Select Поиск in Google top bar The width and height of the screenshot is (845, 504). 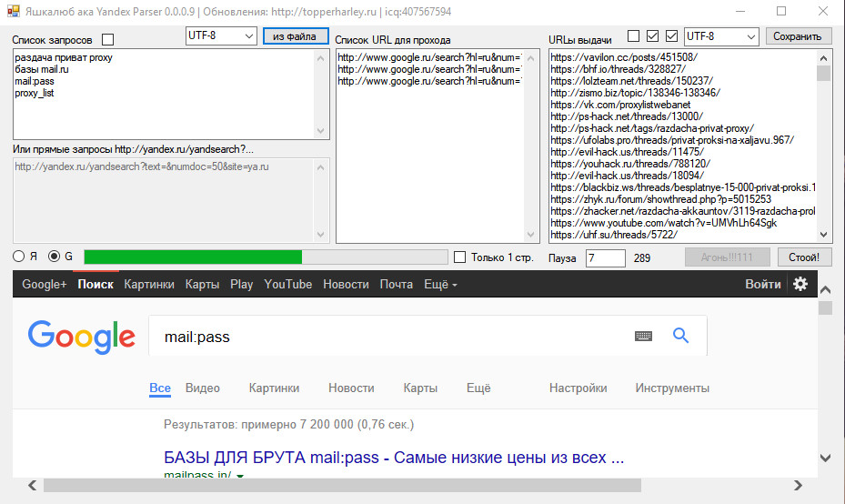96,284
